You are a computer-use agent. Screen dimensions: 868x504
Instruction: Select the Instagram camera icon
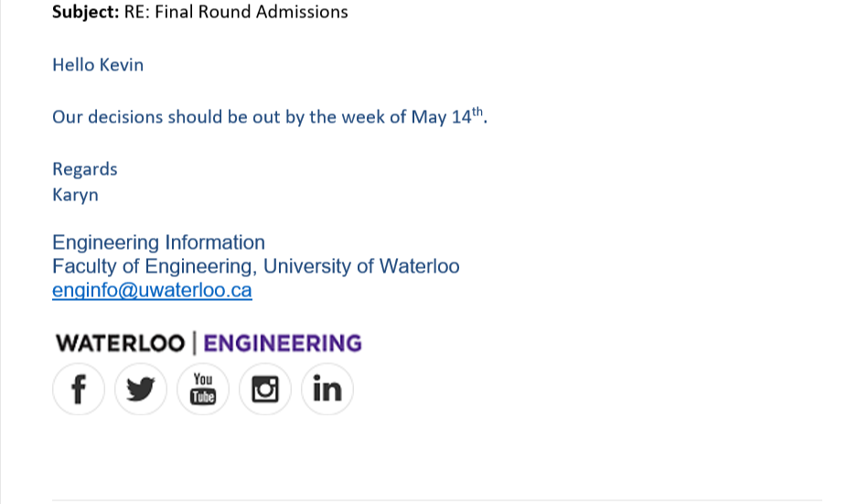tap(265, 389)
